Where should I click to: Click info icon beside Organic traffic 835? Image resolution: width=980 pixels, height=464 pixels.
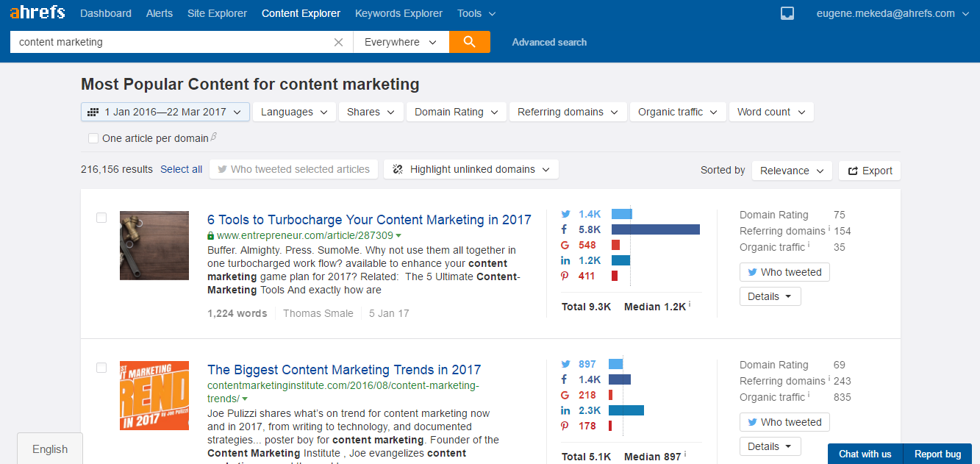(809, 395)
